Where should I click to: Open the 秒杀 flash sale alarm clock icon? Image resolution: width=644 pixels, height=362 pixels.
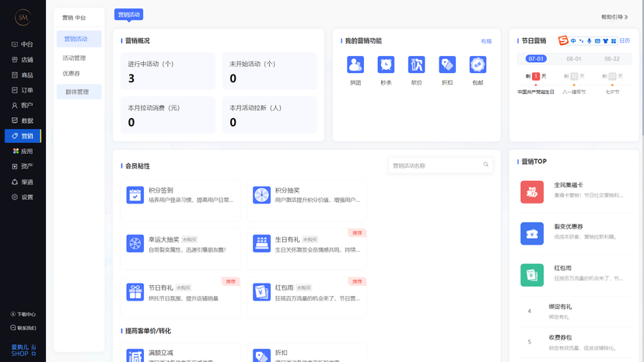click(386, 64)
